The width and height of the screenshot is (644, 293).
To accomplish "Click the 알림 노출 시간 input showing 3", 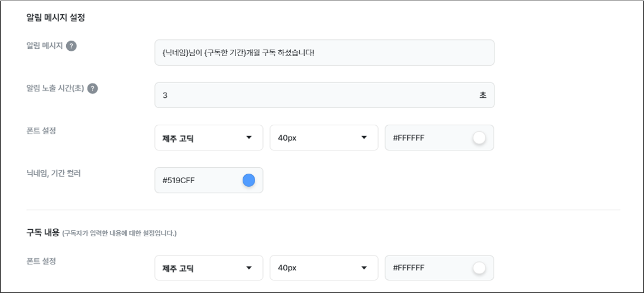I will pyautogui.click(x=324, y=95).
